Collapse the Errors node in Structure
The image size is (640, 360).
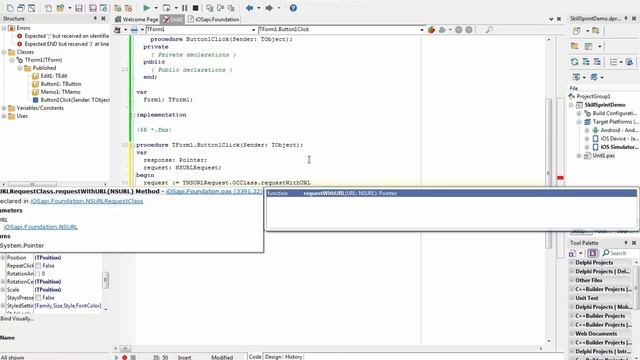[4, 28]
